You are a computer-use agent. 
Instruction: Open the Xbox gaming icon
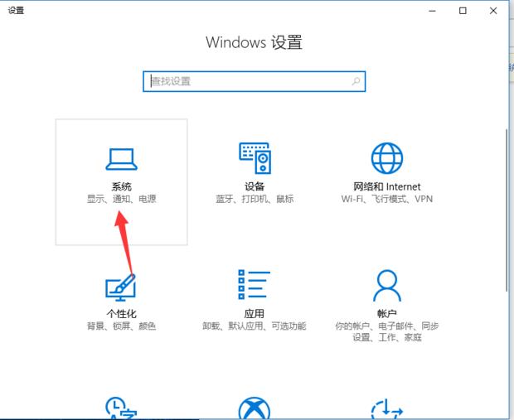255,408
